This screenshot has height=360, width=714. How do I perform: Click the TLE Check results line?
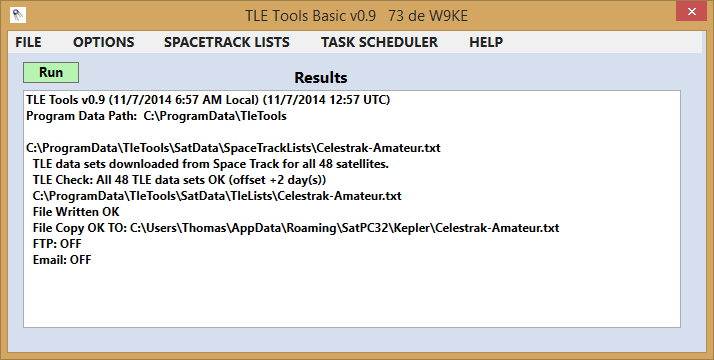click(179, 180)
